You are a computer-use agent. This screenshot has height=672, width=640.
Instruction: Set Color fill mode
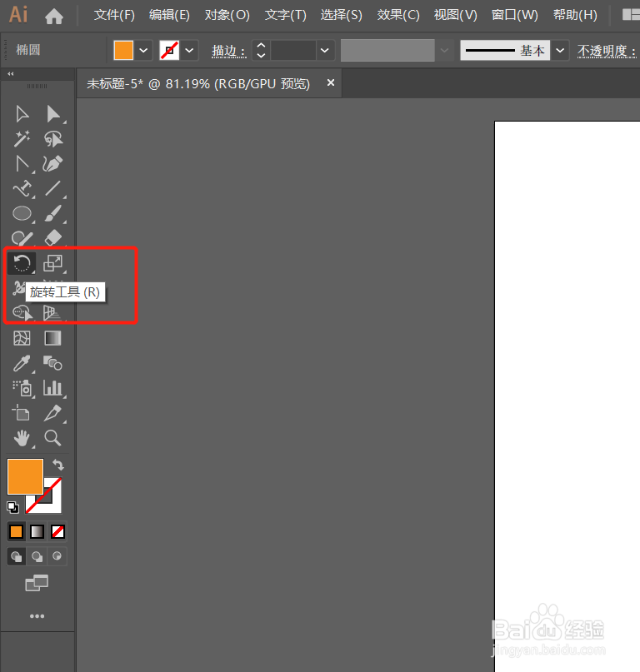(x=17, y=532)
